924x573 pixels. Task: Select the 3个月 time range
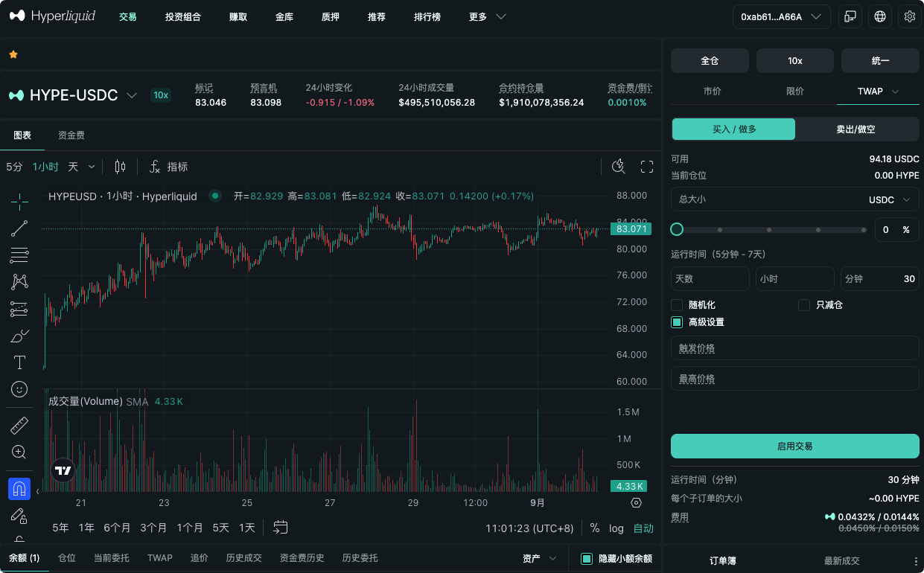pyautogui.click(x=153, y=528)
